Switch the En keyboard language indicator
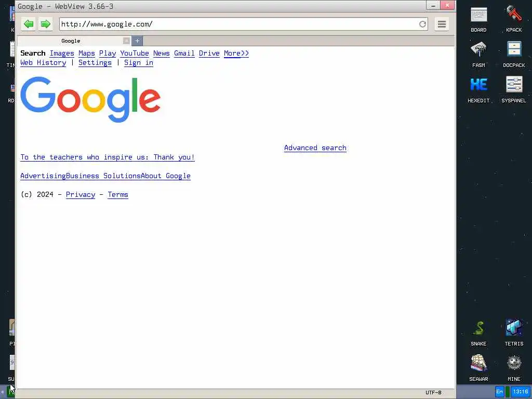532x399 pixels. click(x=499, y=392)
